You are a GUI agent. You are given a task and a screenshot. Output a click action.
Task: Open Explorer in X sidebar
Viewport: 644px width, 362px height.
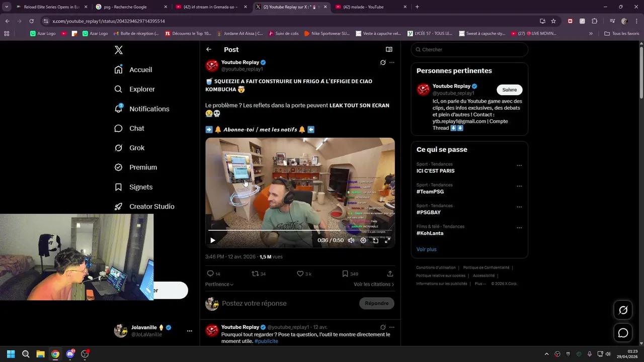tap(134, 89)
